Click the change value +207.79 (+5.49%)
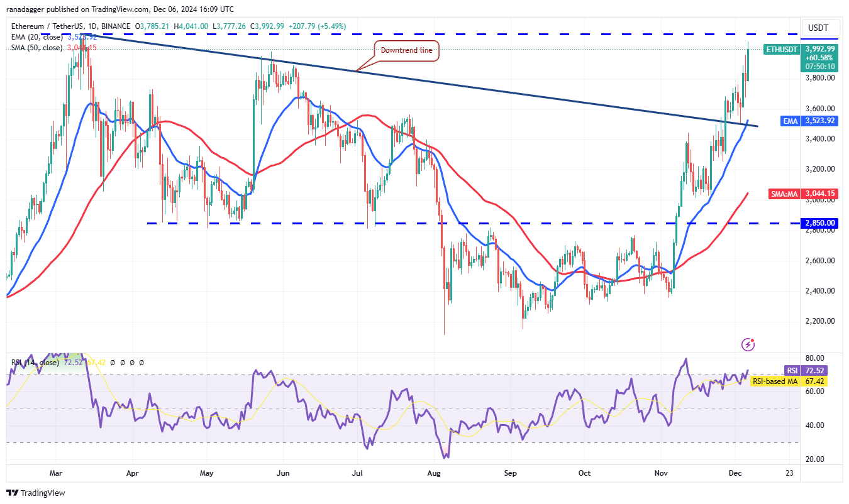Screen dimensions: 849x504 pyautogui.click(x=317, y=26)
